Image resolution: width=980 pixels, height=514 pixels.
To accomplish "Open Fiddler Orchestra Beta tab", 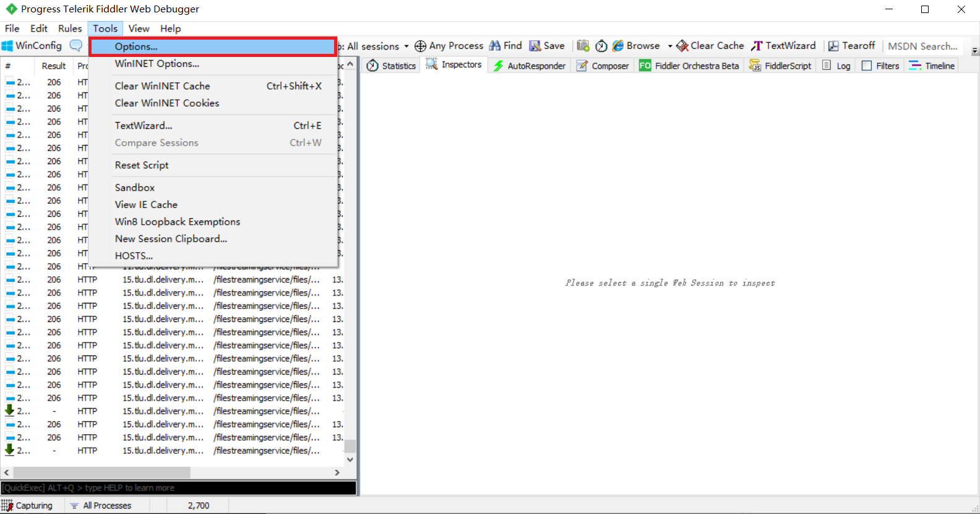I will [x=689, y=66].
